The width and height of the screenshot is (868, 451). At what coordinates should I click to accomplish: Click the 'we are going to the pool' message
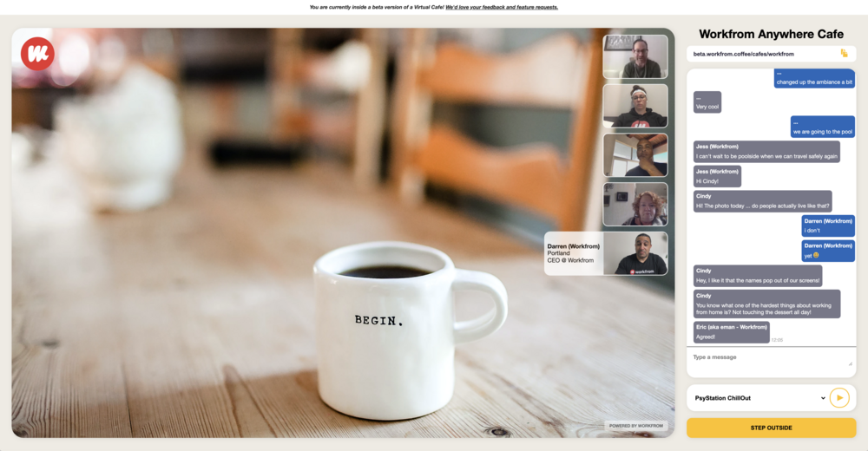[822, 127]
